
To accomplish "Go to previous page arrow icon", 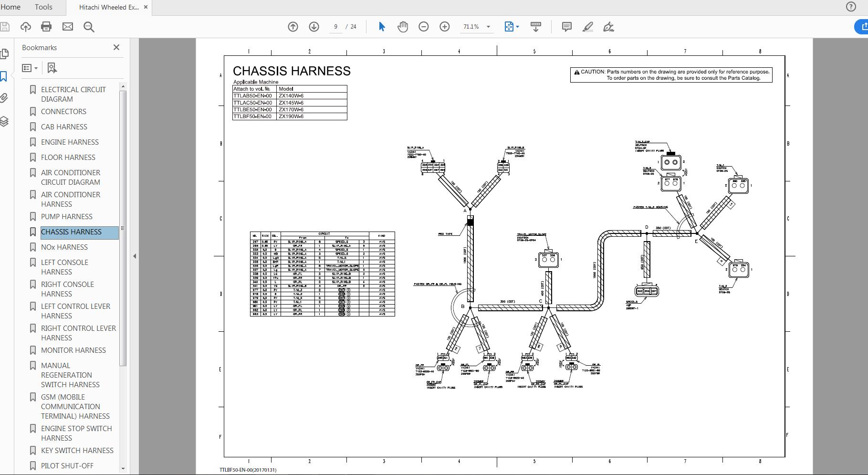I will point(293,27).
